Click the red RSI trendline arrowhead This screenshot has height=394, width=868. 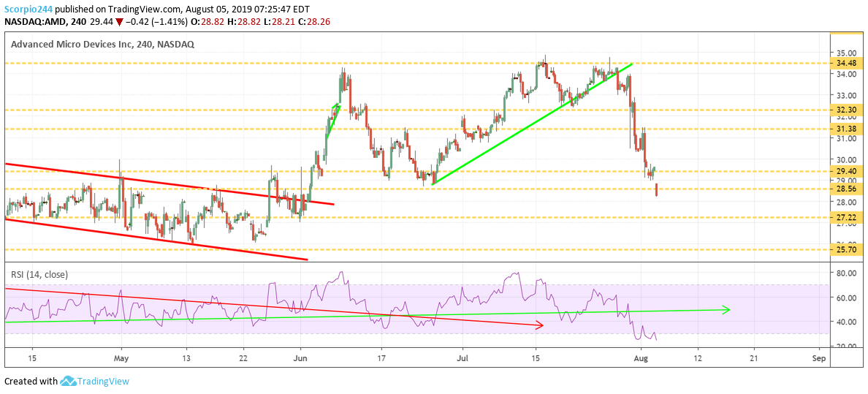[539, 327]
